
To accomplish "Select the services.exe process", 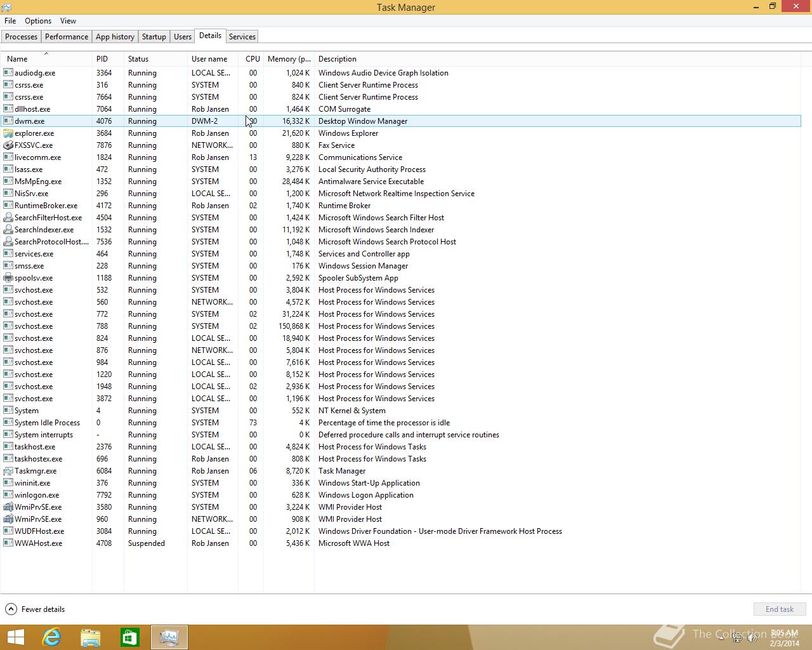I will 401,254.
